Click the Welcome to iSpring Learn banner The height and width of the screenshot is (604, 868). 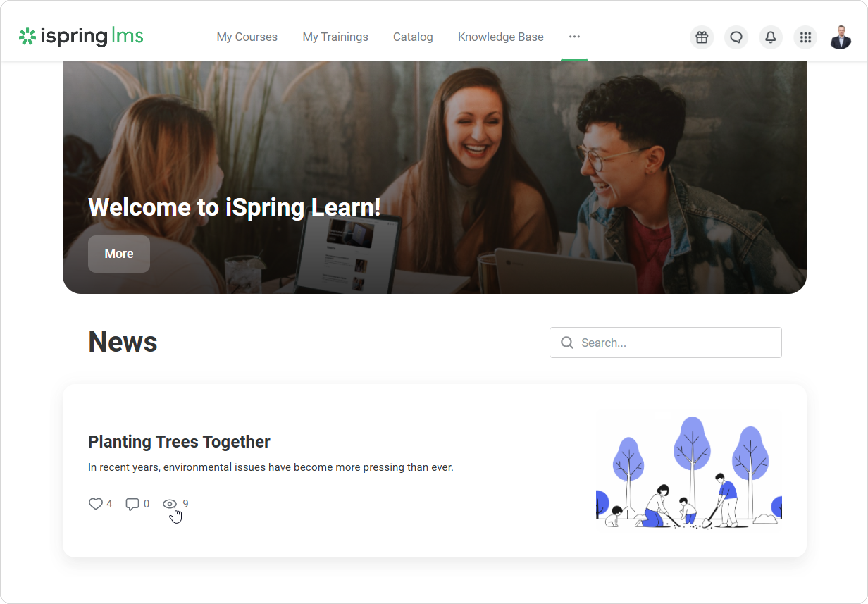[x=434, y=177]
